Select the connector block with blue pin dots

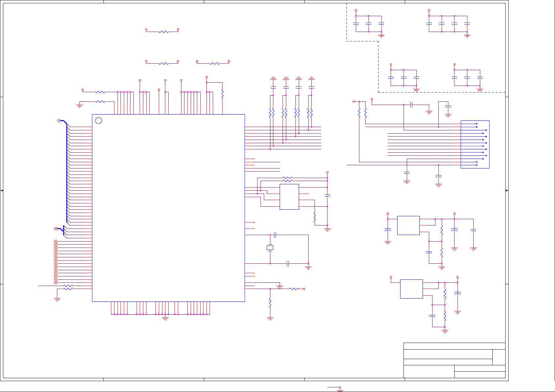[x=475, y=144]
